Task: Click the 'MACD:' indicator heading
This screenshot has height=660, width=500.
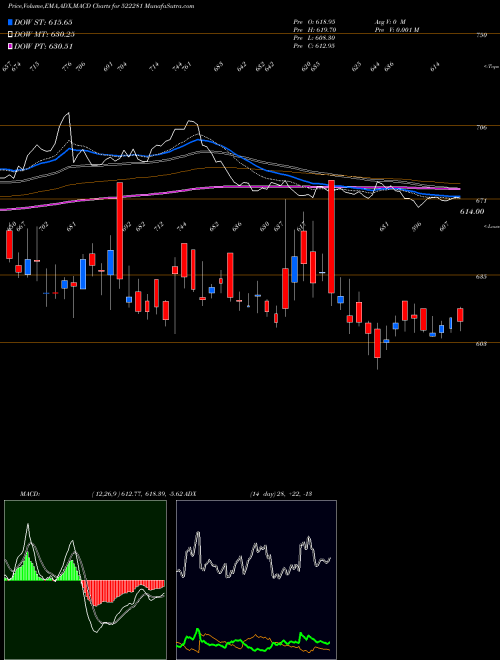Action: click(x=29, y=494)
